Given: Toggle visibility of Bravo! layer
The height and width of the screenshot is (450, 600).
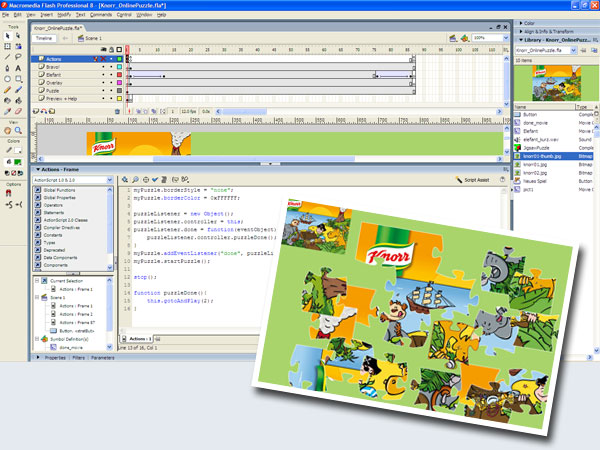Looking at the screenshot, I should point(103,67).
